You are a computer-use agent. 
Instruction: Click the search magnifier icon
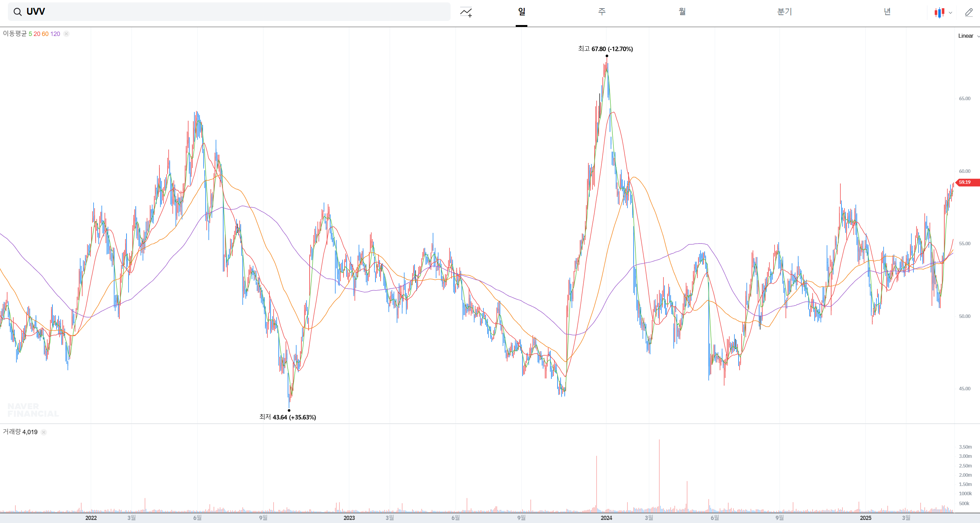click(x=17, y=12)
